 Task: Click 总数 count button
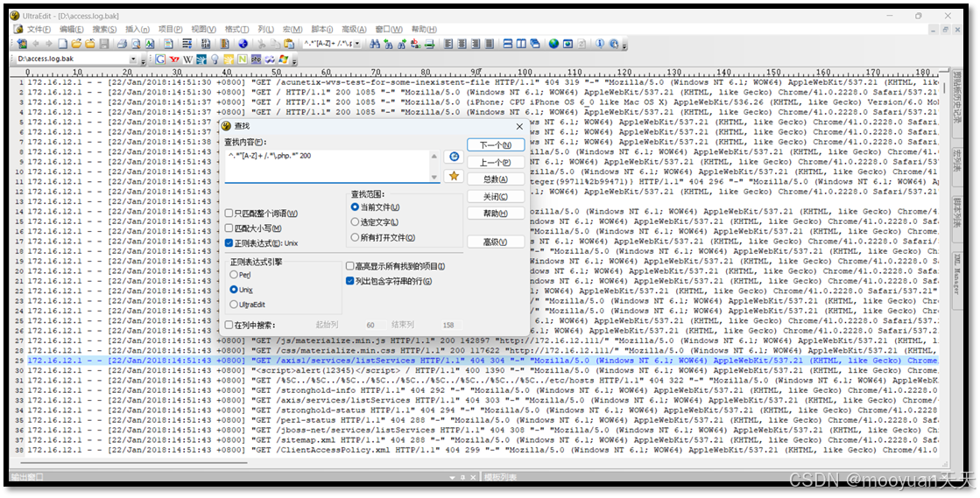(x=496, y=179)
